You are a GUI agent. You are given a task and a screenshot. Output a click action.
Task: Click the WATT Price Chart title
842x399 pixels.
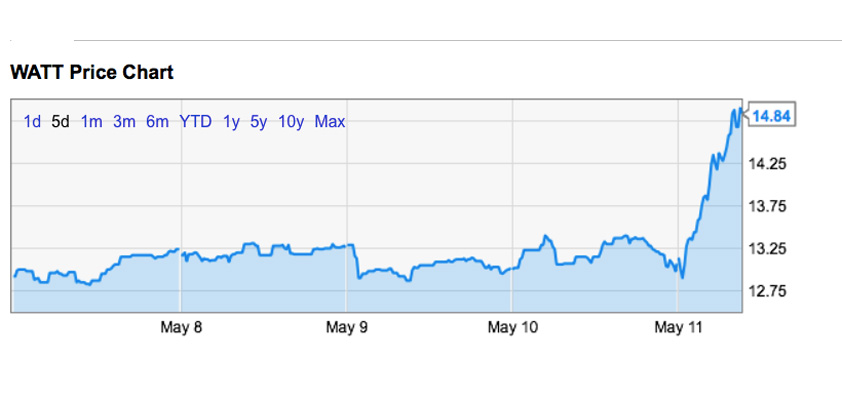pyautogui.click(x=92, y=72)
